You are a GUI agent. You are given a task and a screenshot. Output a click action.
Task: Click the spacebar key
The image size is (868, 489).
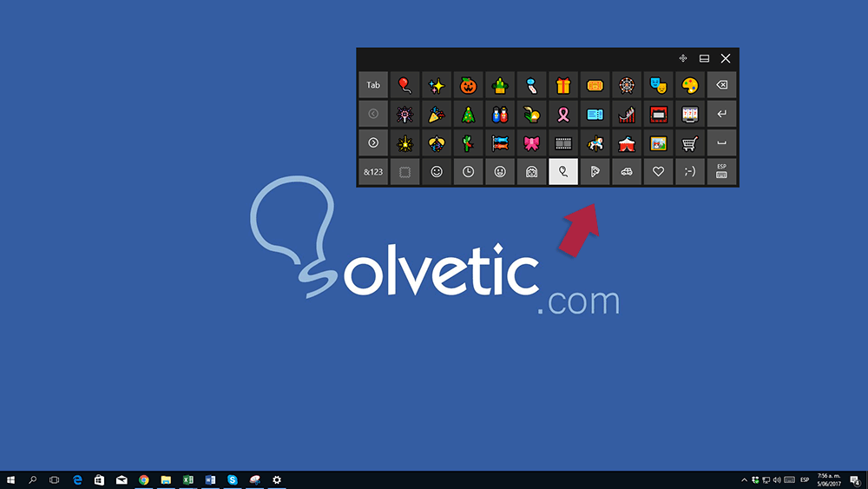(722, 143)
